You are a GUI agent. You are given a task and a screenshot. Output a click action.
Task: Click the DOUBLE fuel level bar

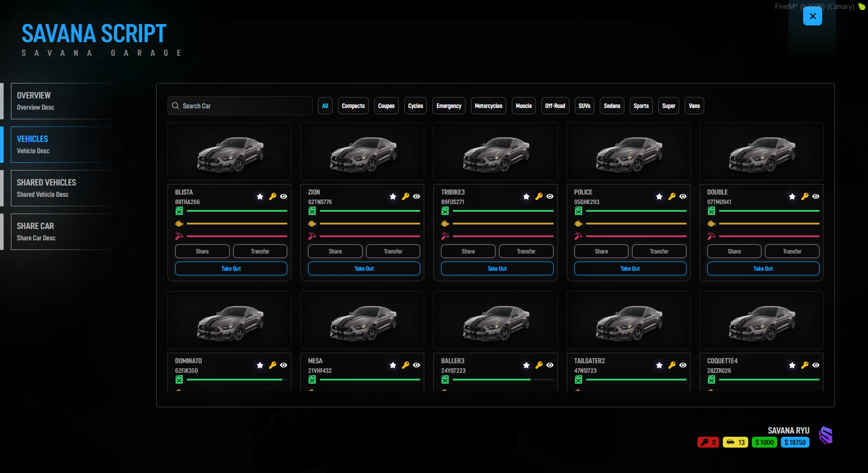[x=769, y=211]
